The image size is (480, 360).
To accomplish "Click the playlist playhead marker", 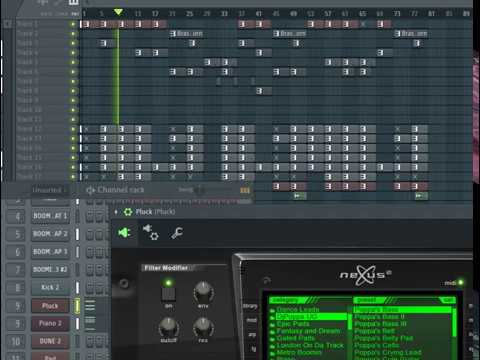I will click(118, 13).
